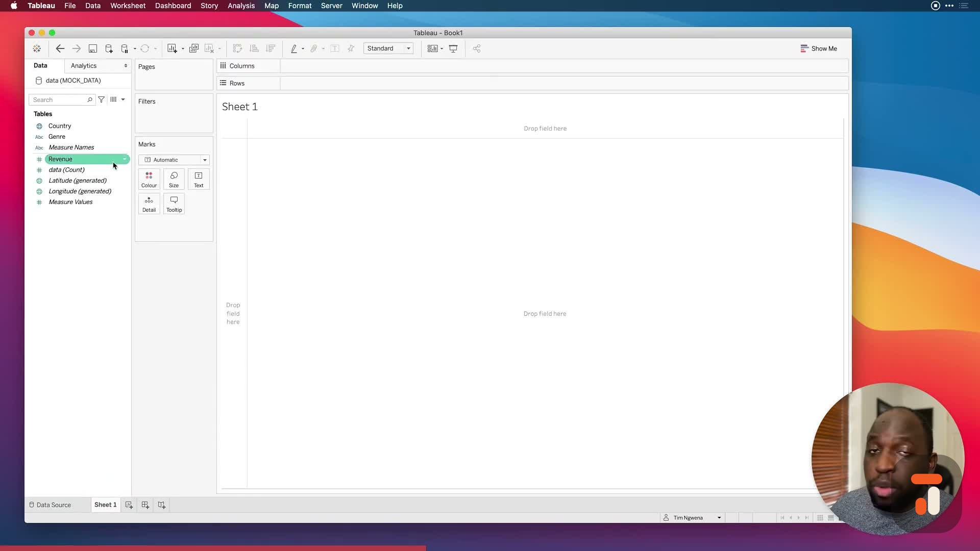Click the Save workbook icon
This screenshot has height=551, width=980.
tap(92, 48)
